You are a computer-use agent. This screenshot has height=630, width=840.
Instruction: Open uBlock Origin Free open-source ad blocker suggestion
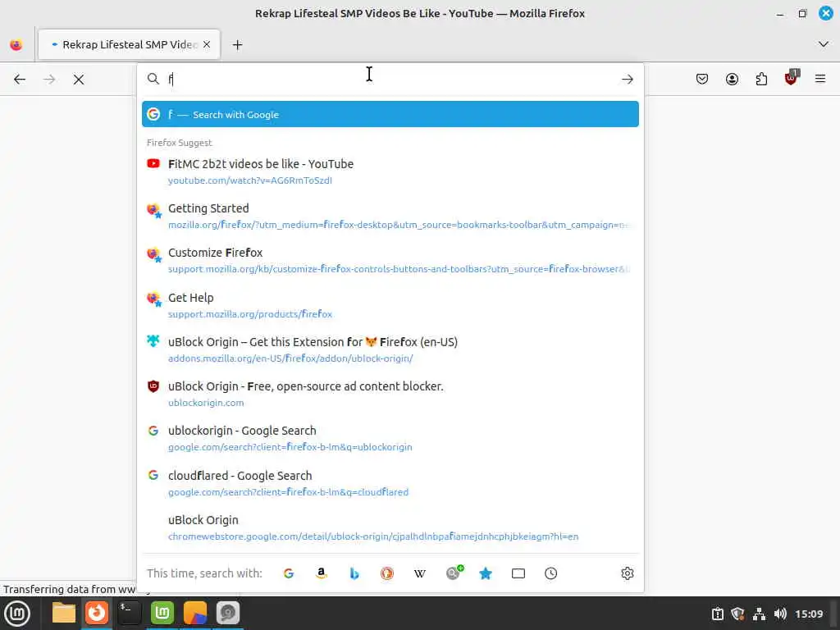point(390,394)
